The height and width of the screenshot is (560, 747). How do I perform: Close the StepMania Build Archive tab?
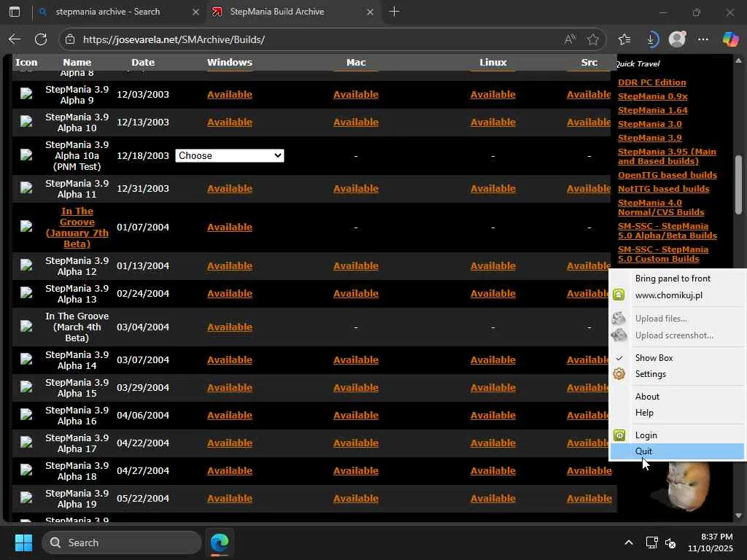tap(370, 12)
